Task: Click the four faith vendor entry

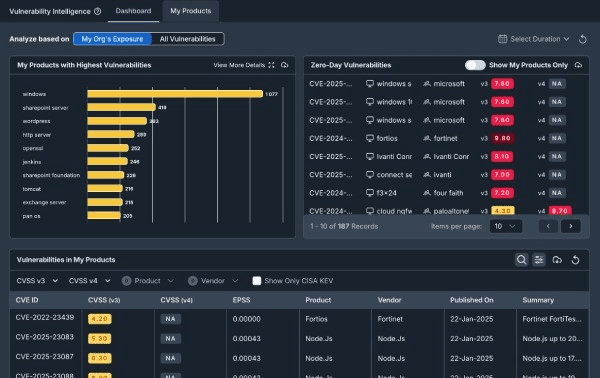Action: point(448,193)
